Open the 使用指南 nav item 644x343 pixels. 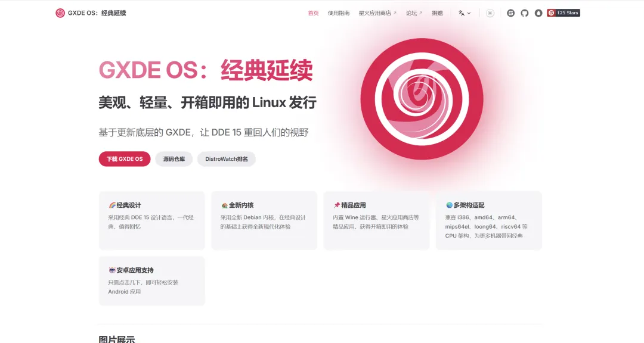[x=339, y=13]
